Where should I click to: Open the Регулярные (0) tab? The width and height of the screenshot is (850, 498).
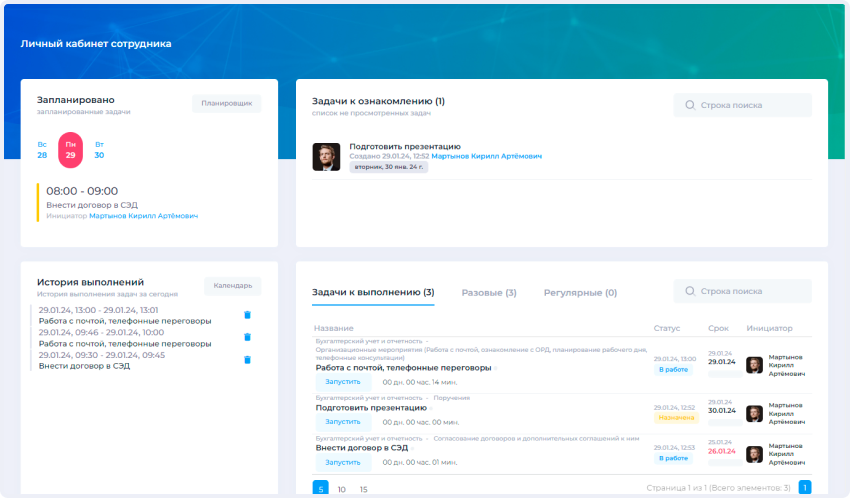tap(580, 293)
